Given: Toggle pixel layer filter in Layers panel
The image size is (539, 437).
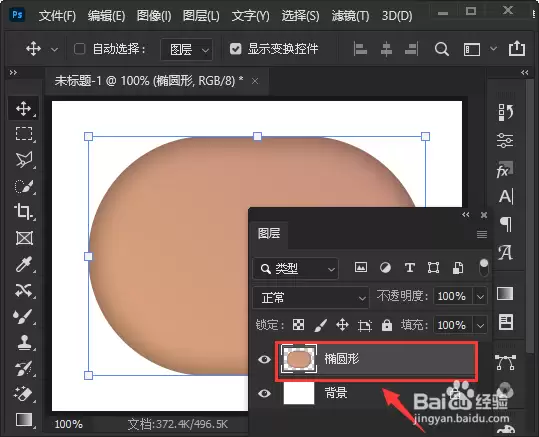Looking at the screenshot, I should 361,267.
